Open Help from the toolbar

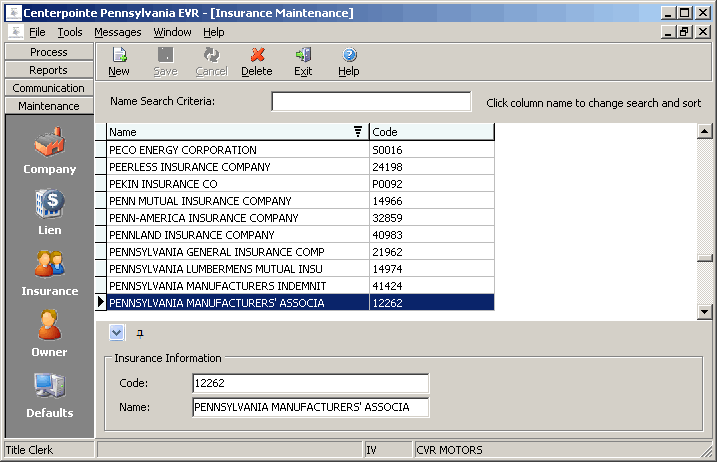(349, 62)
